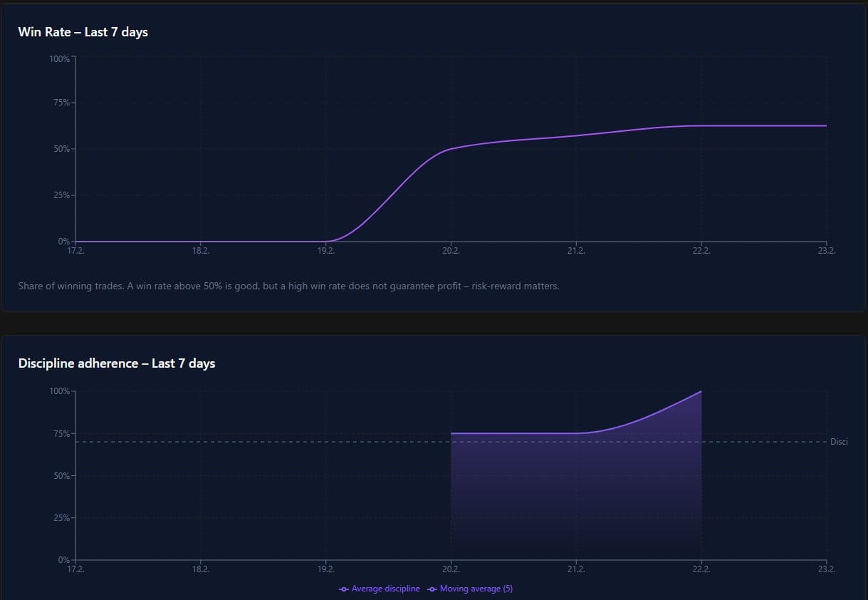Click the truncated Disci threshold line label
The height and width of the screenshot is (600, 868).
coord(839,442)
